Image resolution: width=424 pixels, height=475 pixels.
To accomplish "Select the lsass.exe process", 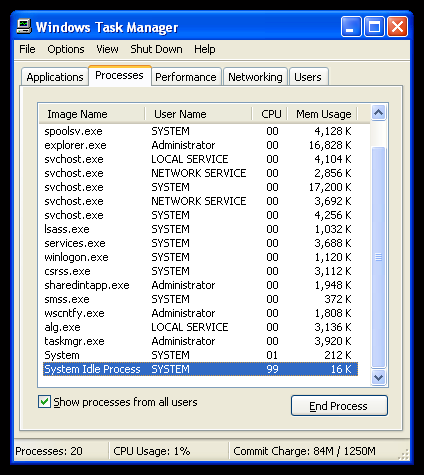I will tap(200, 229).
